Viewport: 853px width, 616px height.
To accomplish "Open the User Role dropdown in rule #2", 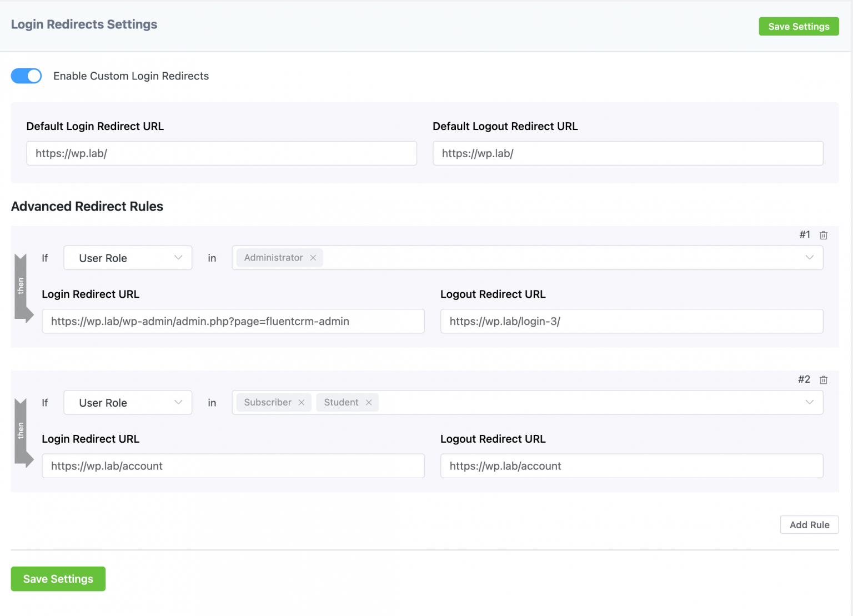I will (127, 402).
